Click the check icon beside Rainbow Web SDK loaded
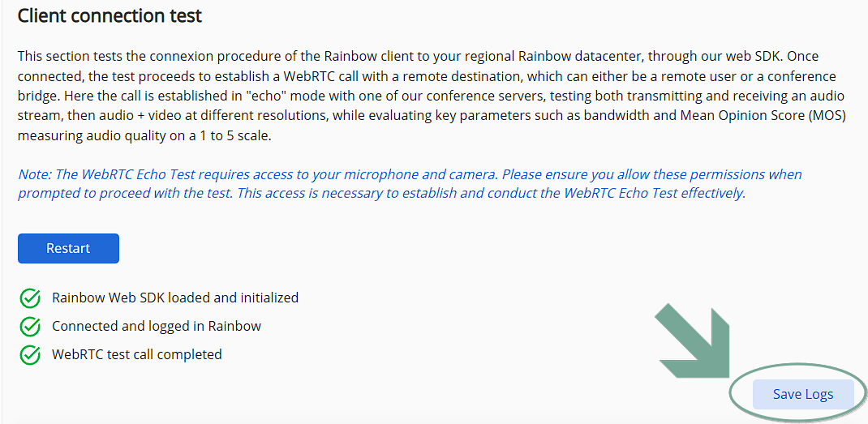This screenshot has width=868, height=424. click(x=30, y=298)
